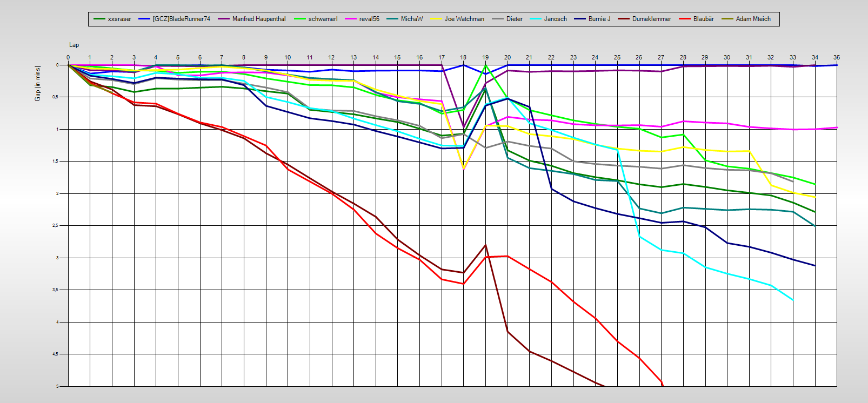Image resolution: width=868 pixels, height=403 pixels.
Task: Click the dark green xxsraser color line swatch
Action: tap(99, 19)
